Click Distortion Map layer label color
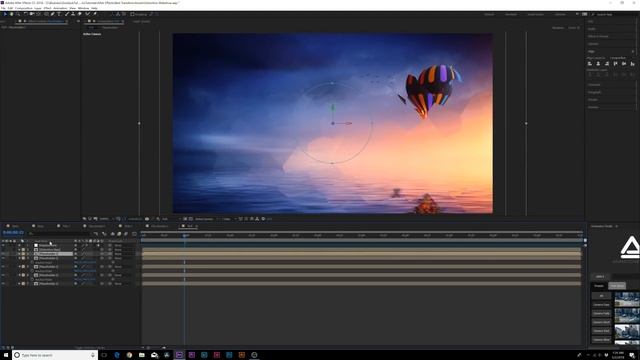Screen dimensions: 640x360 (x=23, y=249)
